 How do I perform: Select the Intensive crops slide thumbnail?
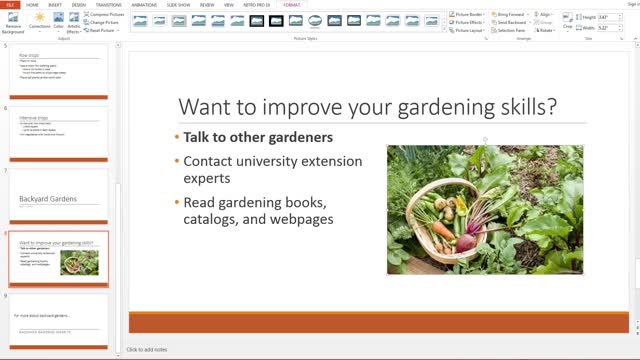point(58,134)
